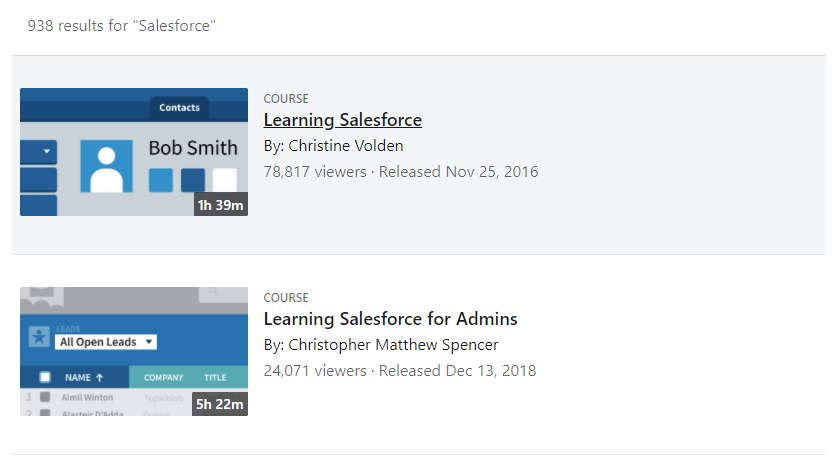Click the dropdown arrow button in first thumbnail
839x464 pixels.
tap(44, 153)
